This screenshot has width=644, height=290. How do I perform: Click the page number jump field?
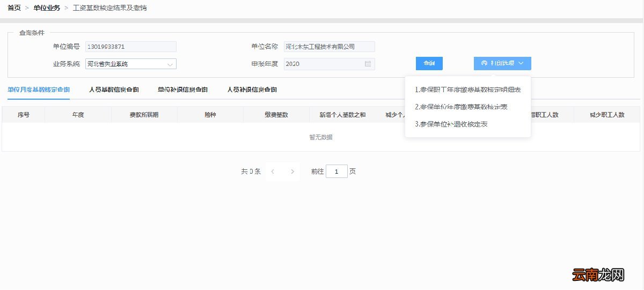click(337, 172)
